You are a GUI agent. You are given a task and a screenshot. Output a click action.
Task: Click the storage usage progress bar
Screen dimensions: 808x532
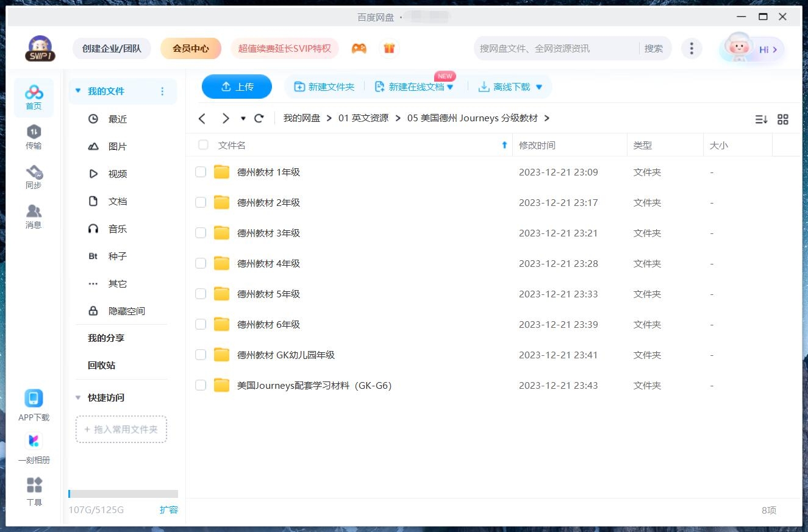click(122, 494)
